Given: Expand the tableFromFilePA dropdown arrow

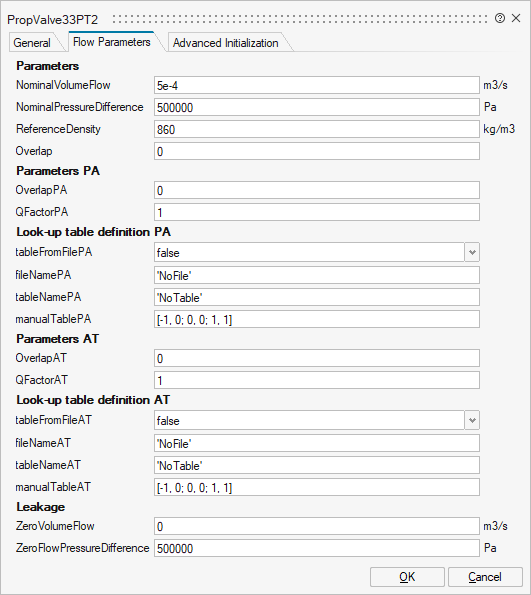Looking at the screenshot, I should click(472, 252).
